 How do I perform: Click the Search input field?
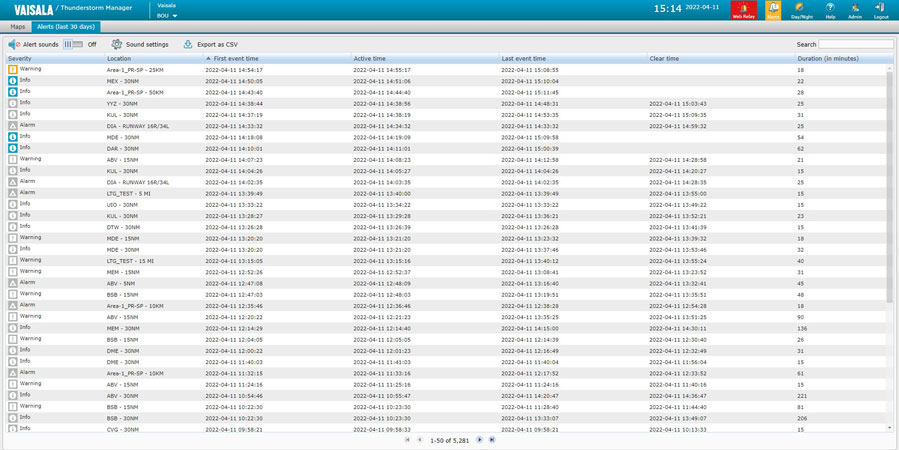tap(856, 44)
